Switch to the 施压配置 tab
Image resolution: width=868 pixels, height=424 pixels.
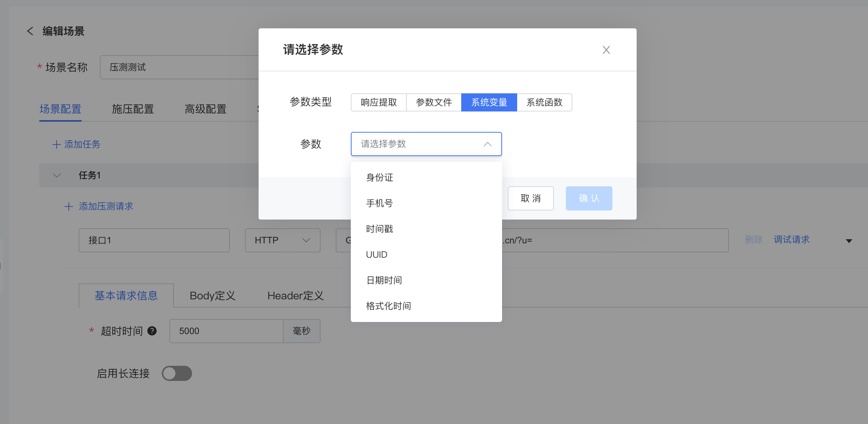coord(133,109)
